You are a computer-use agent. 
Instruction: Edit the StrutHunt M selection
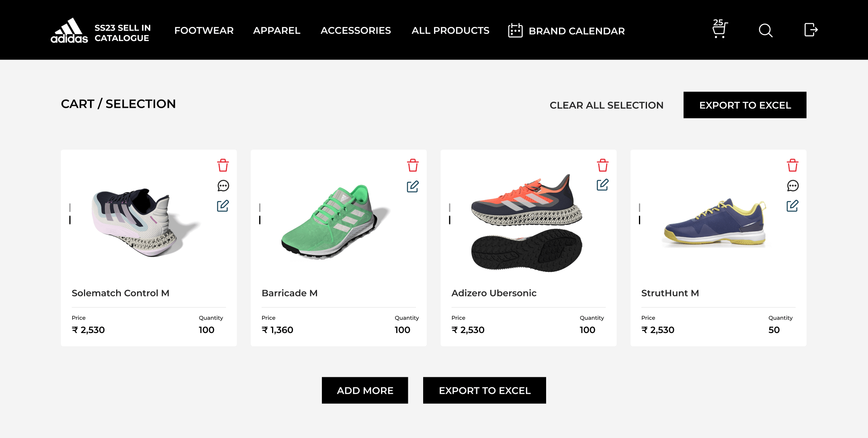pyautogui.click(x=792, y=206)
